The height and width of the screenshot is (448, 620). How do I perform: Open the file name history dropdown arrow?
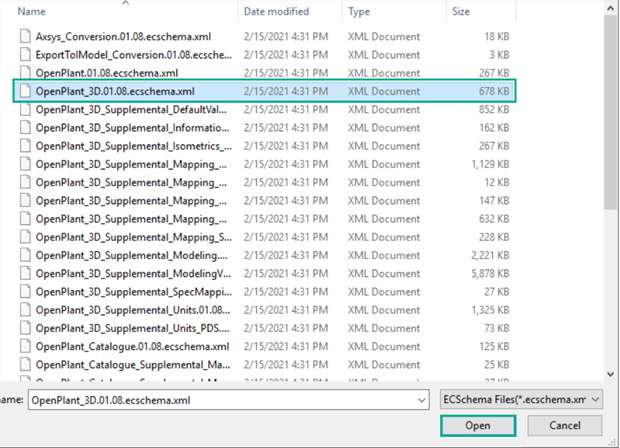coord(422,400)
